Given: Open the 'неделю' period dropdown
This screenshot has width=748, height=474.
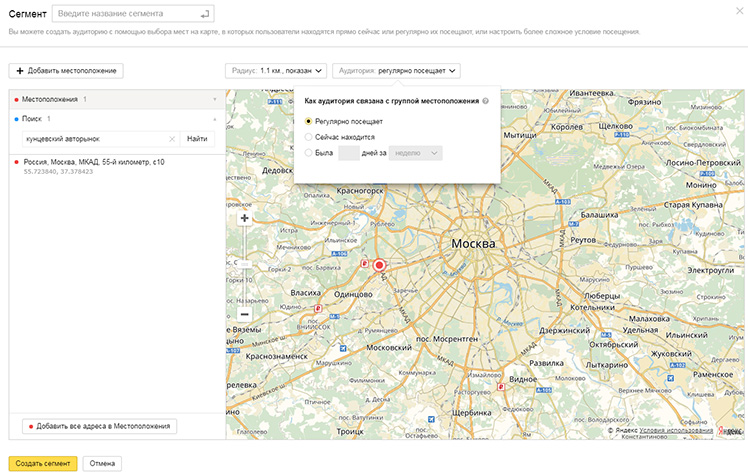Looking at the screenshot, I should pos(416,153).
